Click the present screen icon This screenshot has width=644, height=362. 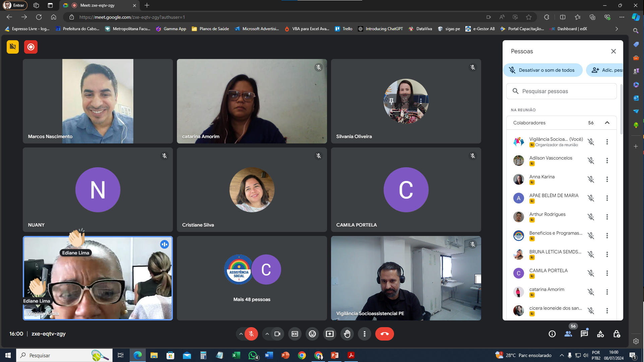coord(330,334)
